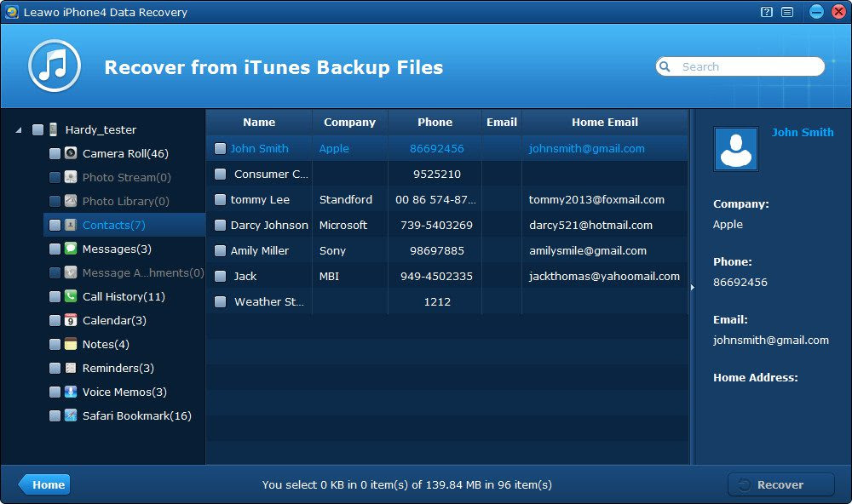The height and width of the screenshot is (504, 852).
Task: Click the Safari Bookmark icon
Action: (71, 416)
